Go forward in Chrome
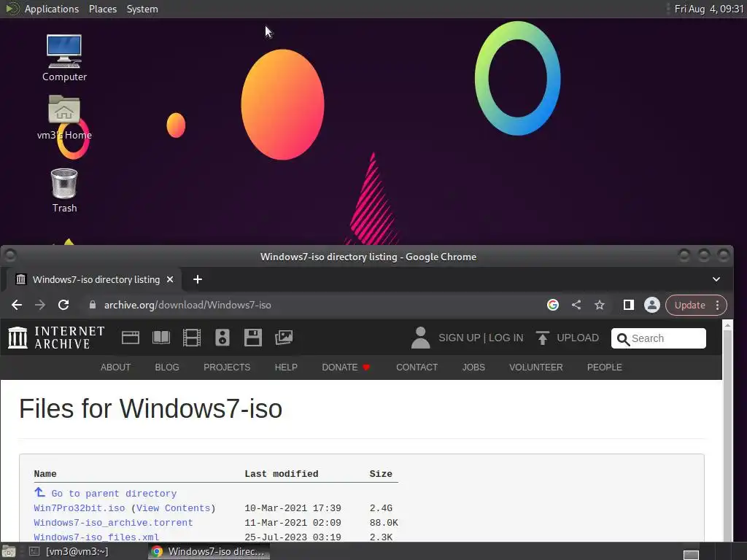 pos(40,306)
